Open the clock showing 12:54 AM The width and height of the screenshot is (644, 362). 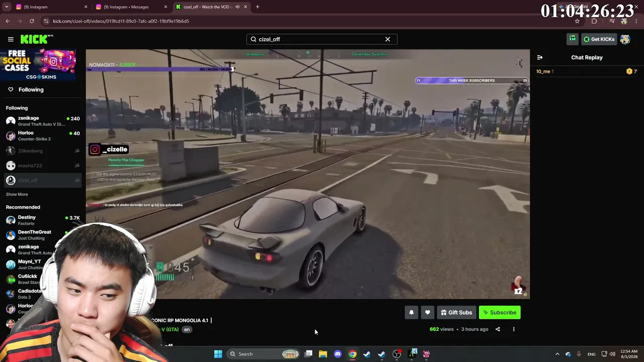pyautogui.click(x=629, y=354)
